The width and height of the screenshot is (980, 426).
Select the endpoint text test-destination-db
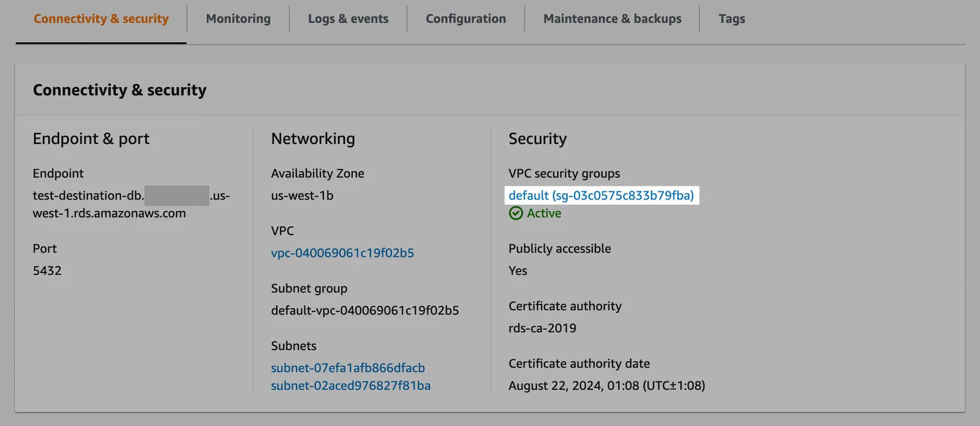click(x=88, y=196)
